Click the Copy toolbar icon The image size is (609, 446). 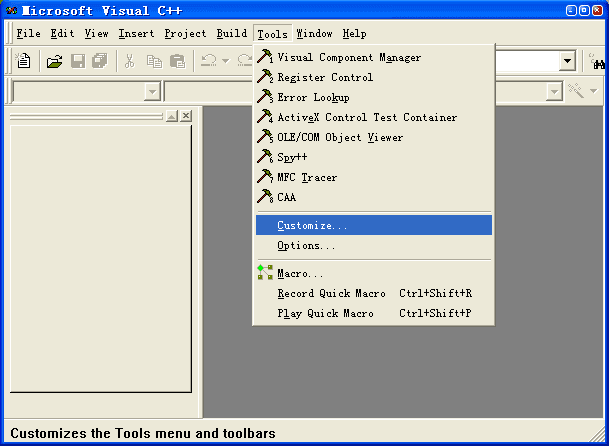[x=154, y=61]
